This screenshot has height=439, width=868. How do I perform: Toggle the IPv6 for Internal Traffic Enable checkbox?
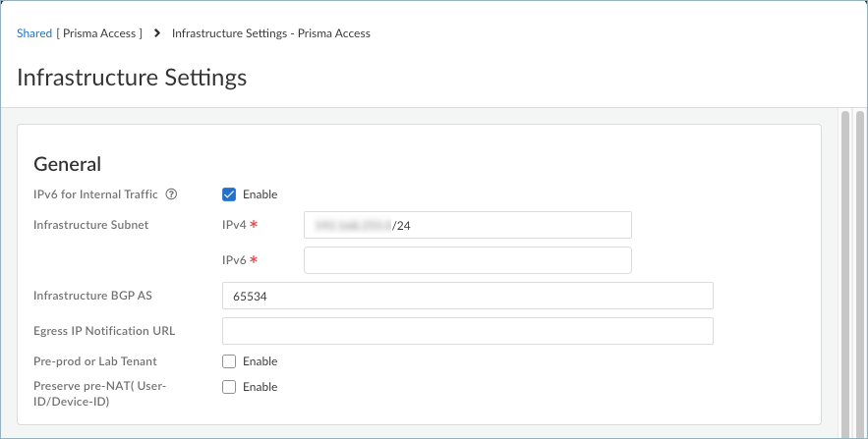[x=229, y=194]
